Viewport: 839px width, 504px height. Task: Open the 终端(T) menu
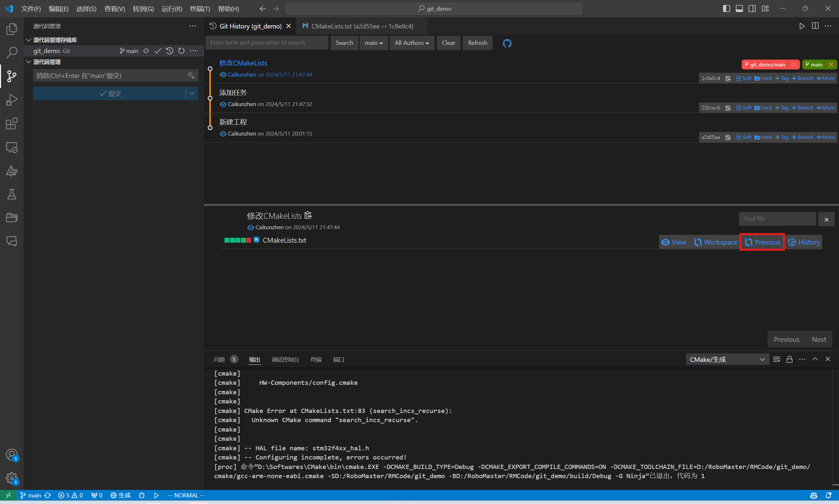200,9
